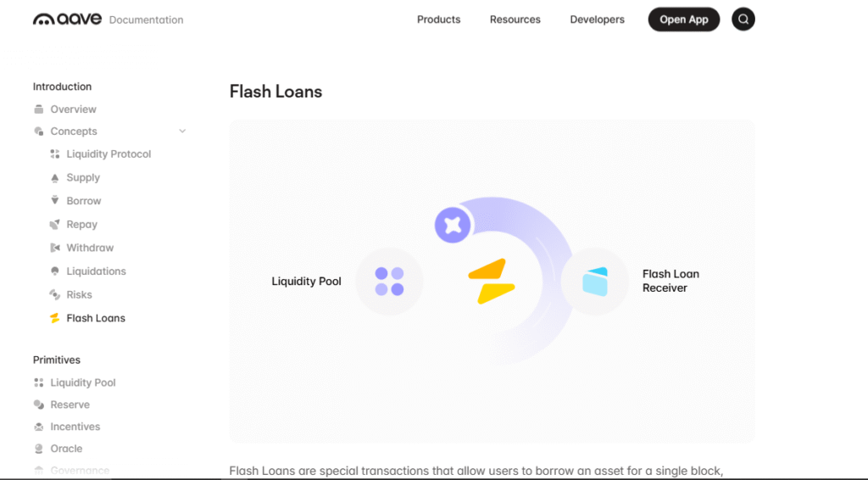The width and height of the screenshot is (868, 480).
Task: Click the Flash Loans lightning icon in sidebar
Action: pyautogui.click(x=55, y=318)
